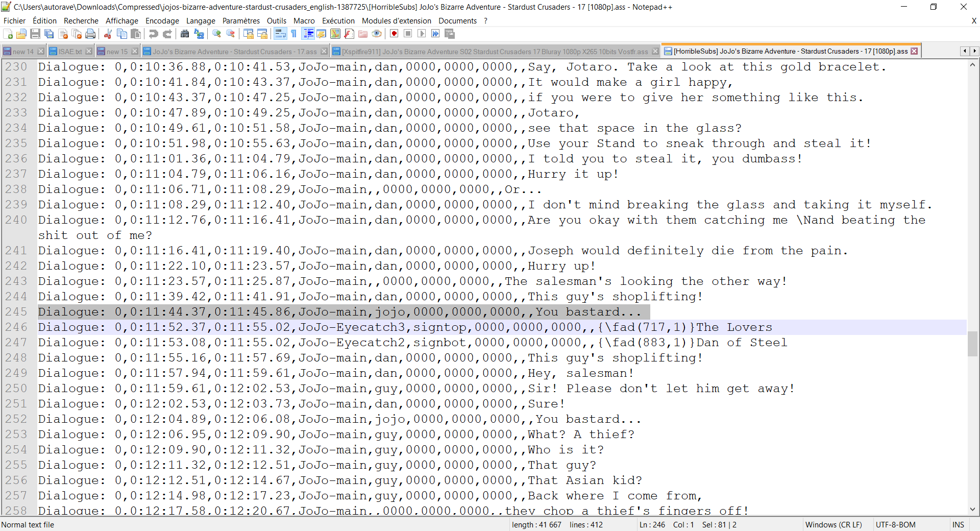Open the Édition menu
Viewport: 980px width, 531px height.
(44, 21)
